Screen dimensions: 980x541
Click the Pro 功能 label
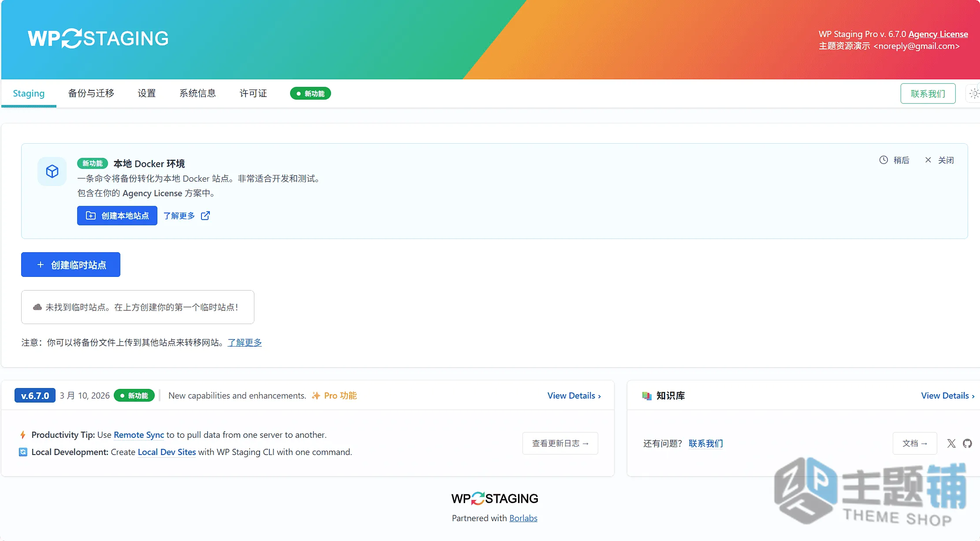pos(340,395)
